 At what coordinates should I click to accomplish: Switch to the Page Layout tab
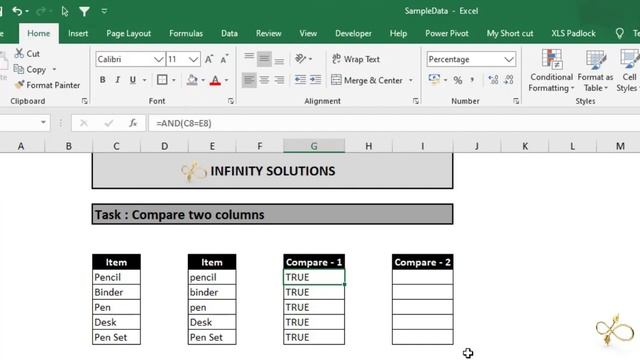coord(129,33)
